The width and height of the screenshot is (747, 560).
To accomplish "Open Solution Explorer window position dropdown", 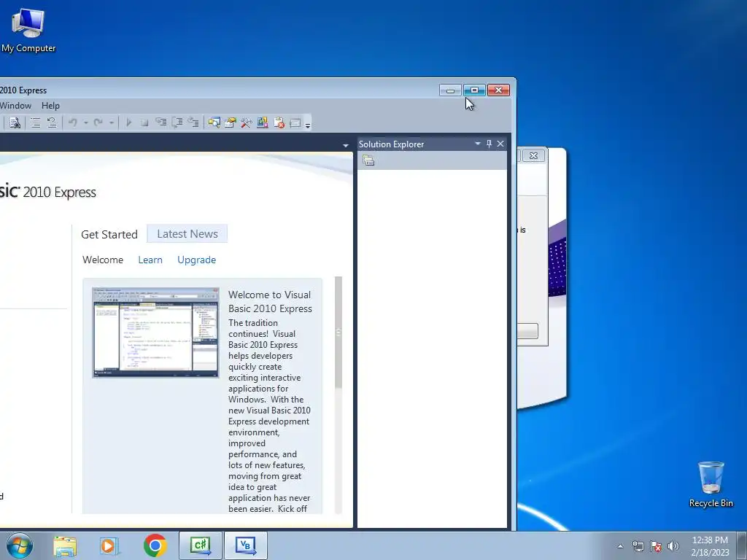I will pos(477,144).
